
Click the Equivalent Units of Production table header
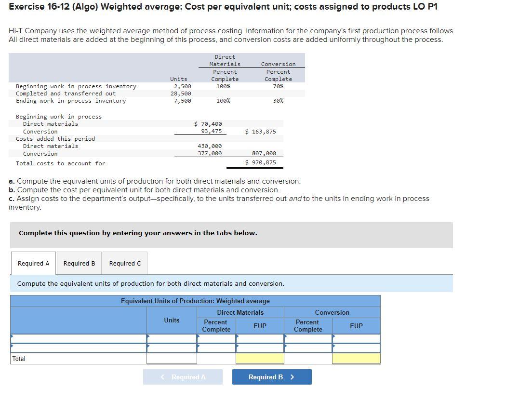(195, 301)
